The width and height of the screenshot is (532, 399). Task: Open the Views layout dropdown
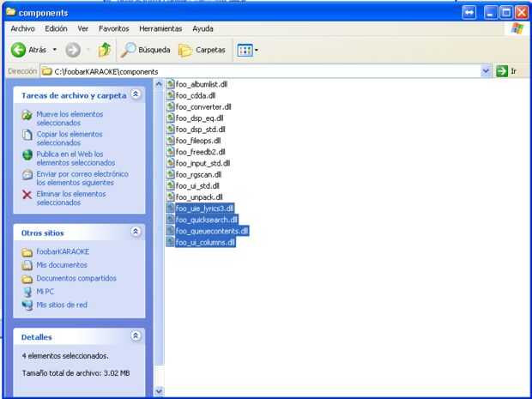point(248,51)
